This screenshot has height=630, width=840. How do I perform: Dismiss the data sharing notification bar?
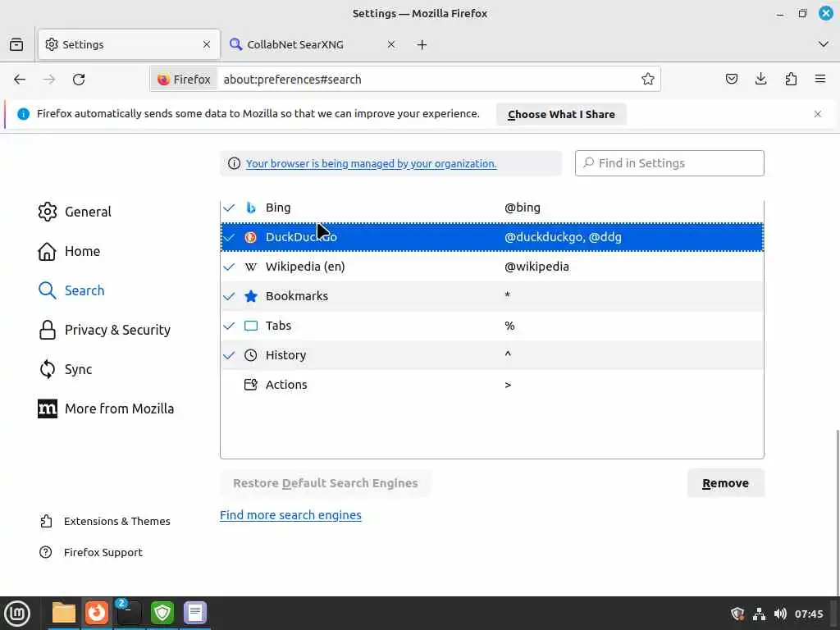(818, 114)
